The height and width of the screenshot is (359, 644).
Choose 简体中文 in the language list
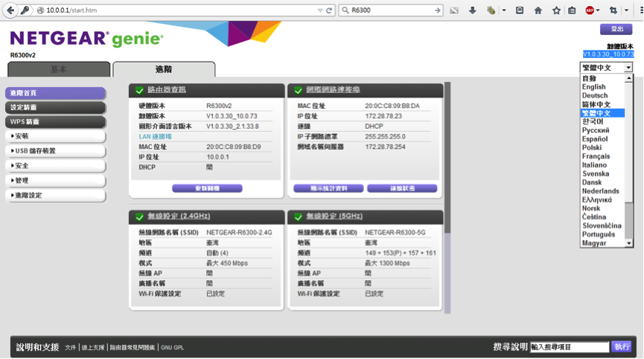coord(596,104)
